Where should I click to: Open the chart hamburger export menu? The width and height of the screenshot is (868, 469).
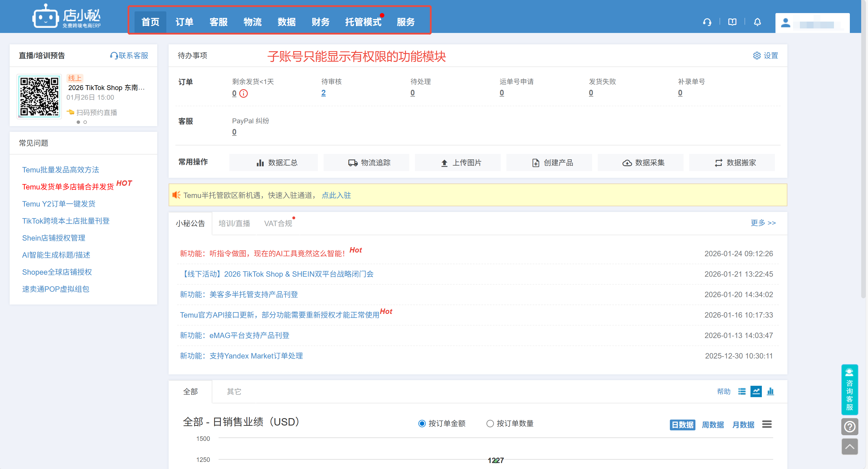(x=767, y=424)
